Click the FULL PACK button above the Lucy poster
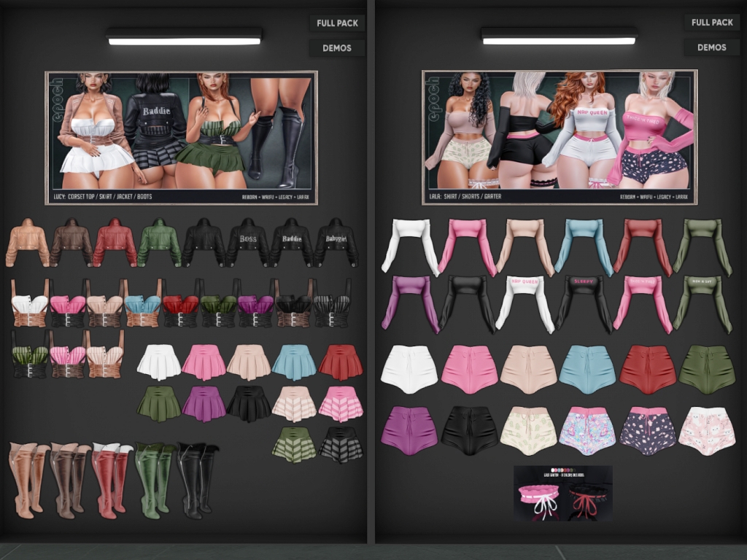Image resolution: width=747 pixels, height=560 pixels. point(337,23)
